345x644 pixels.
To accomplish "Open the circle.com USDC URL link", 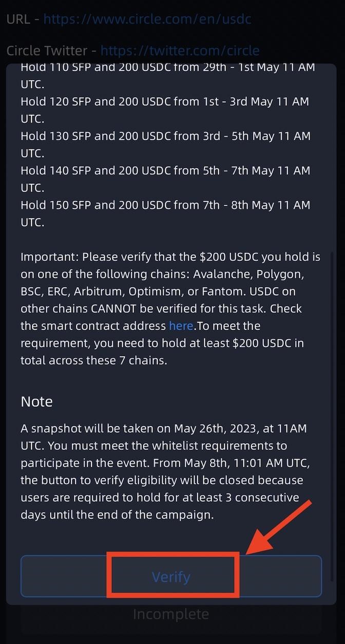I will (147, 20).
